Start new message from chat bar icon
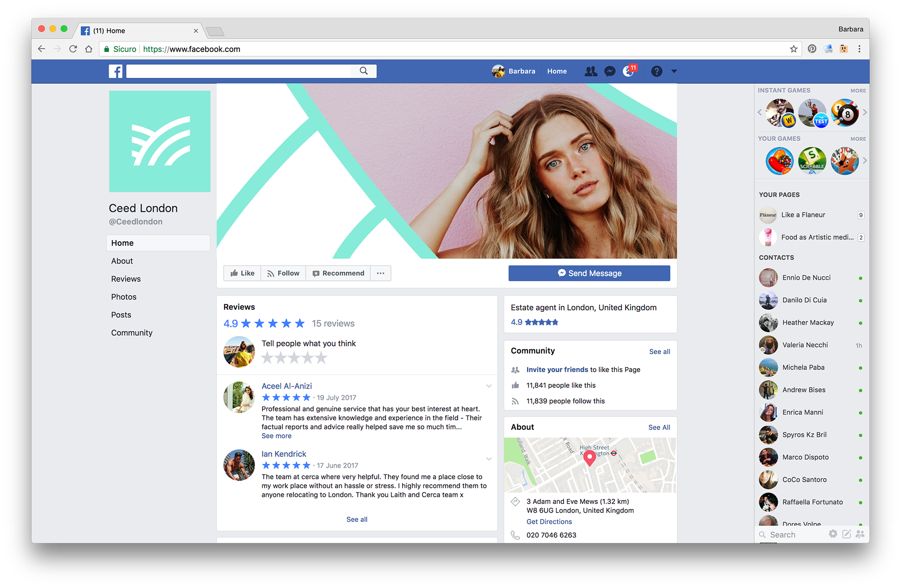The width and height of the screenshot is (901, 588). 847,534
